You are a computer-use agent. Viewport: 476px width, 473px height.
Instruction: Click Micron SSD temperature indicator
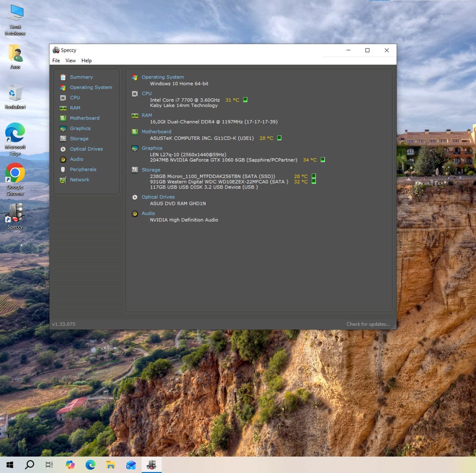coord(314,176)
